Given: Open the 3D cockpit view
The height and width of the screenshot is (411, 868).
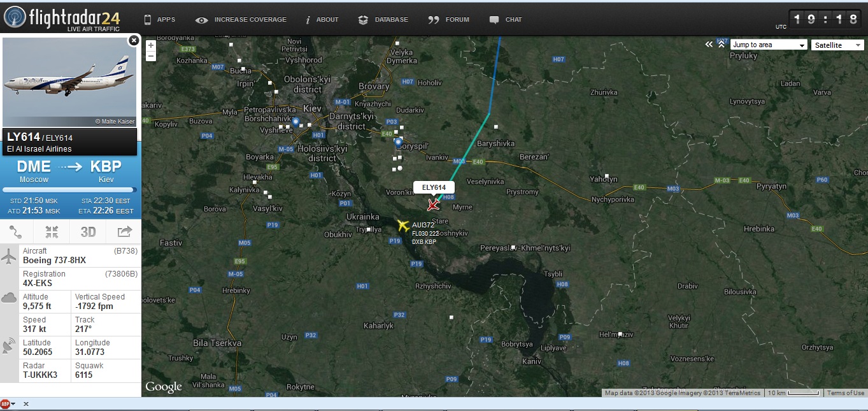Looking at the screenshot, I should tap(88, 231).
